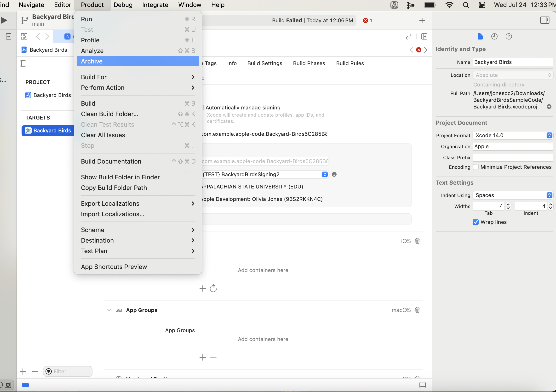Screen dimensions: 556x392
Task: Switch to the Build Phases tab
Action: tap(309, 63)
